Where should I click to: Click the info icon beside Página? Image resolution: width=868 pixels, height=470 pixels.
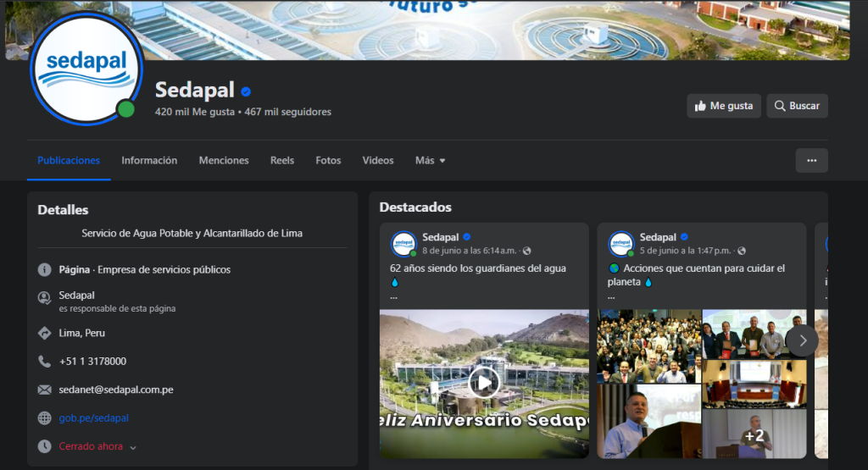point(45,269)
